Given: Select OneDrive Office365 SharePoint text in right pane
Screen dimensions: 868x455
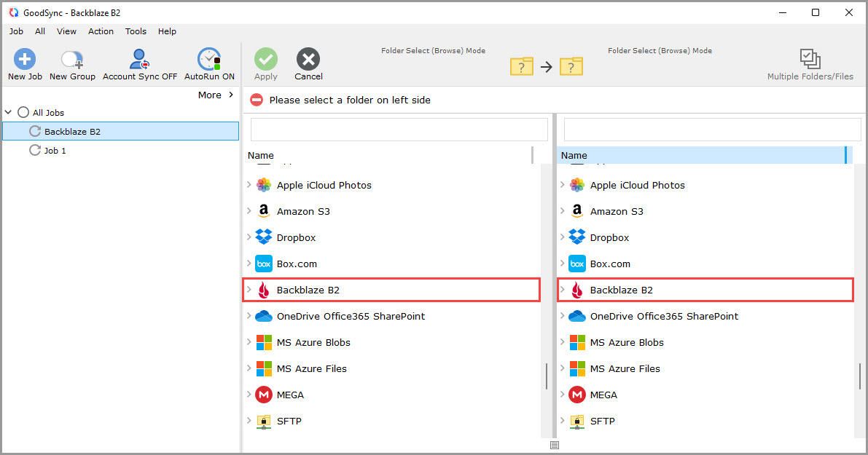Looking at the screenshot, I should pos(664,316).
